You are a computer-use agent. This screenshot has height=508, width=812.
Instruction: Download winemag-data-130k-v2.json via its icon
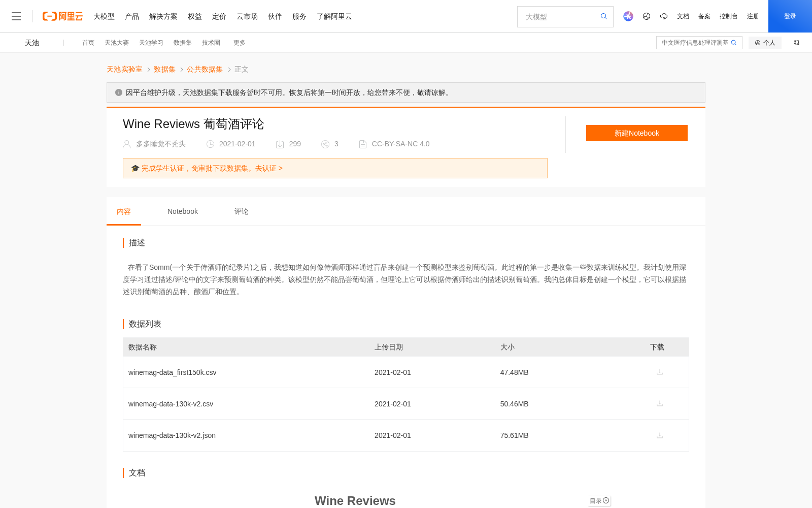pyautogui.click(x=660, y=435)
